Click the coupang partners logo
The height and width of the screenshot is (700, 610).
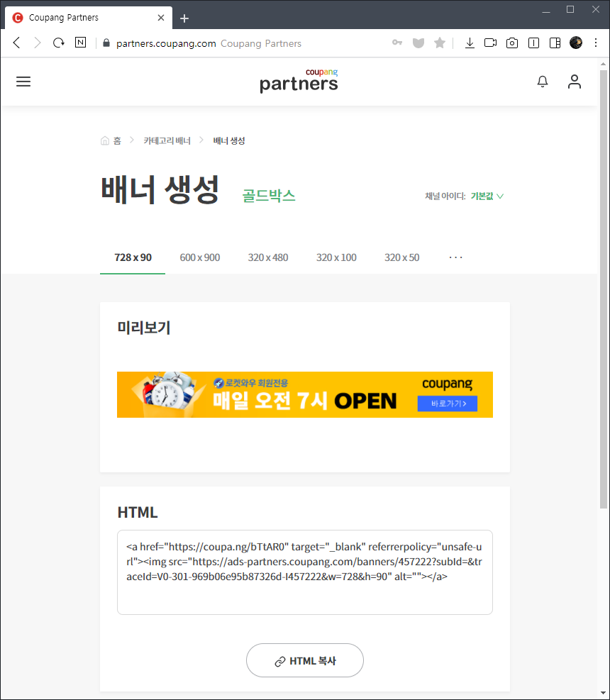tap(299, 81)
